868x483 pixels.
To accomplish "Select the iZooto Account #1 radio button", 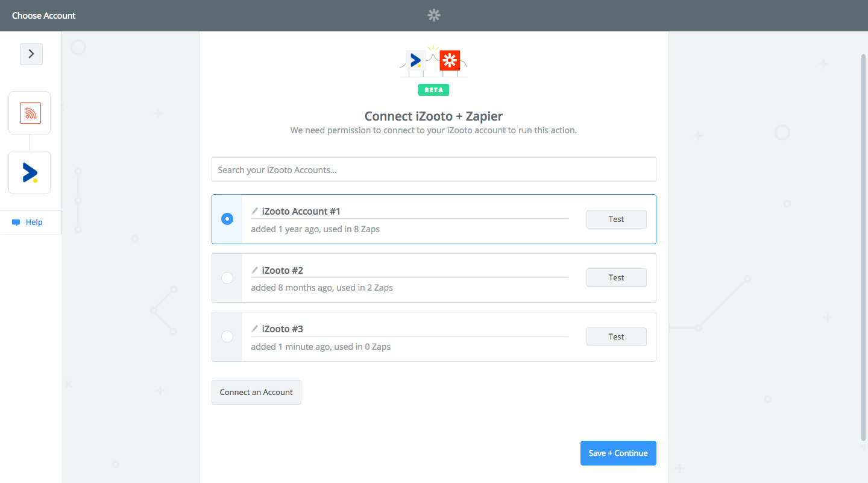I will (x=227, y=219).
